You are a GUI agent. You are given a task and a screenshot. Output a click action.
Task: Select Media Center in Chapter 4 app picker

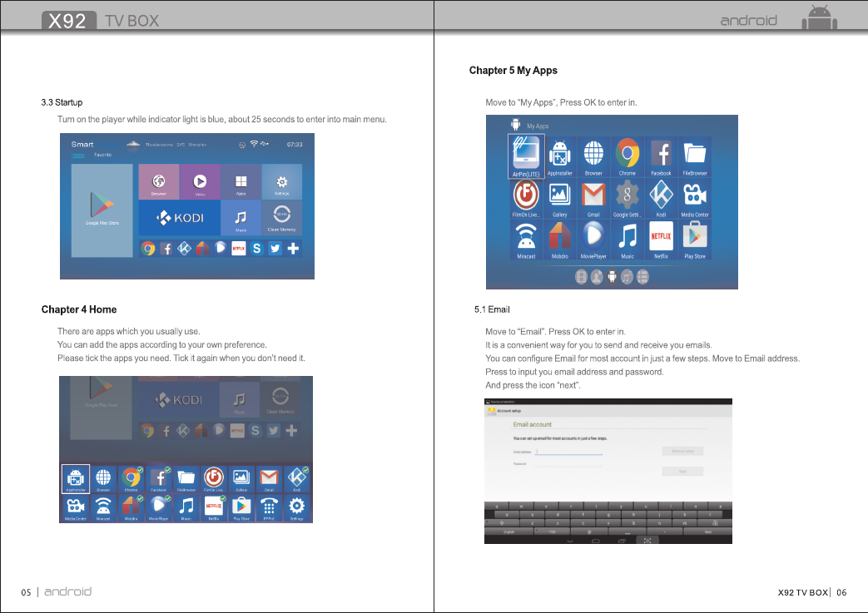pyautogui.click(x=76, y=508)
